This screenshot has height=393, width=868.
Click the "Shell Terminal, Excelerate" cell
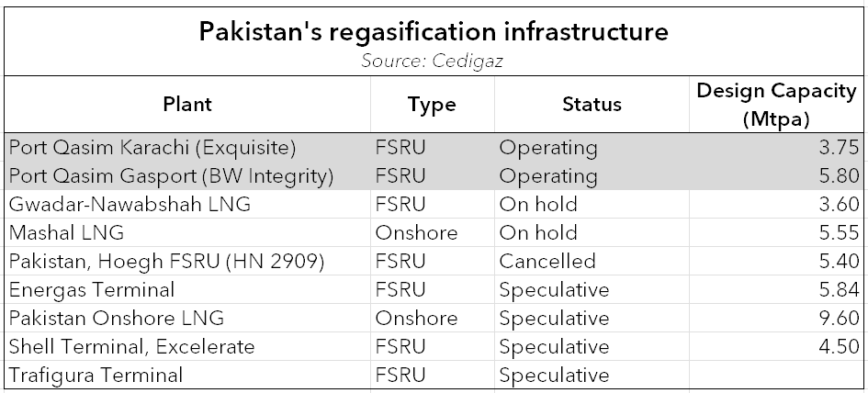pos(131,347)
